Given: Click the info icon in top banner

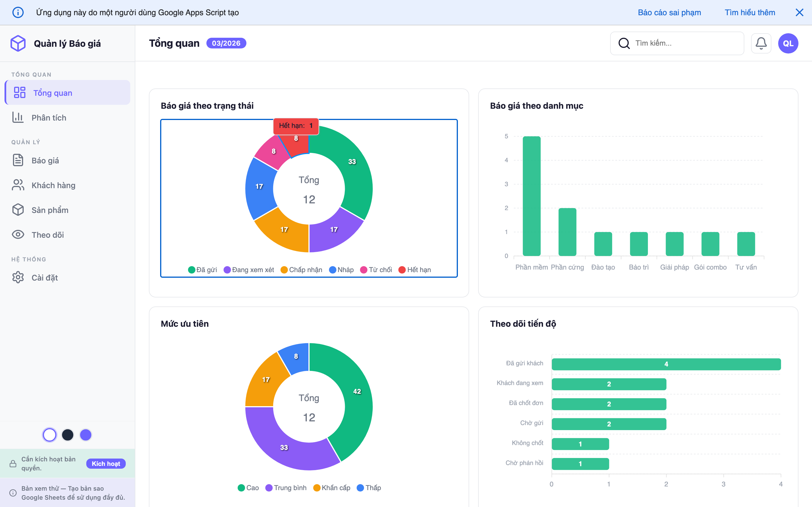Looking at the screenshot, I should coord(18,12).
